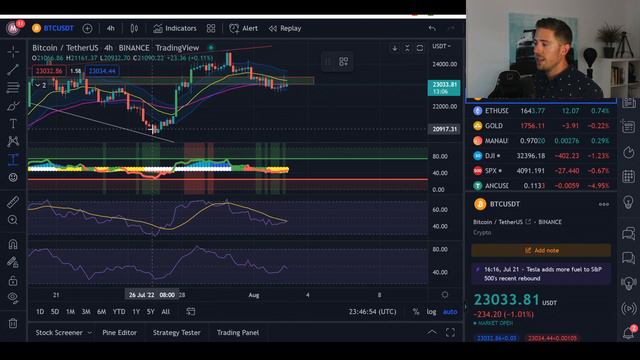Remove drawings with trash icon
Image resolution: width=640 pixels, height=360 pixels.
pyautogui.click(x=13, y=323)
